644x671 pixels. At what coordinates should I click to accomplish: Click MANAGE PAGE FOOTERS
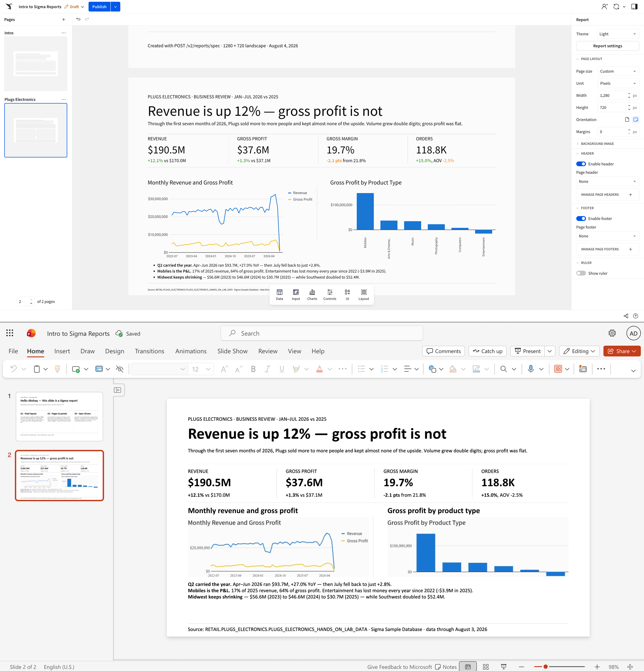607,249
